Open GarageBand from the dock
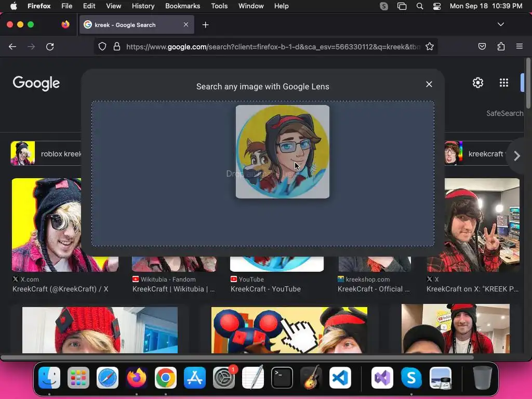 [x=311, y=378]
